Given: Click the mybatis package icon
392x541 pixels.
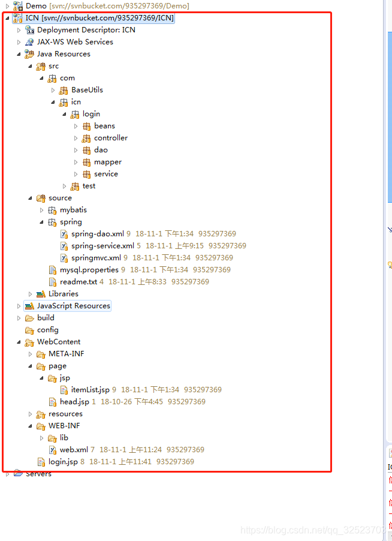Looking at the screenshot, I should (x=52, y=210).
